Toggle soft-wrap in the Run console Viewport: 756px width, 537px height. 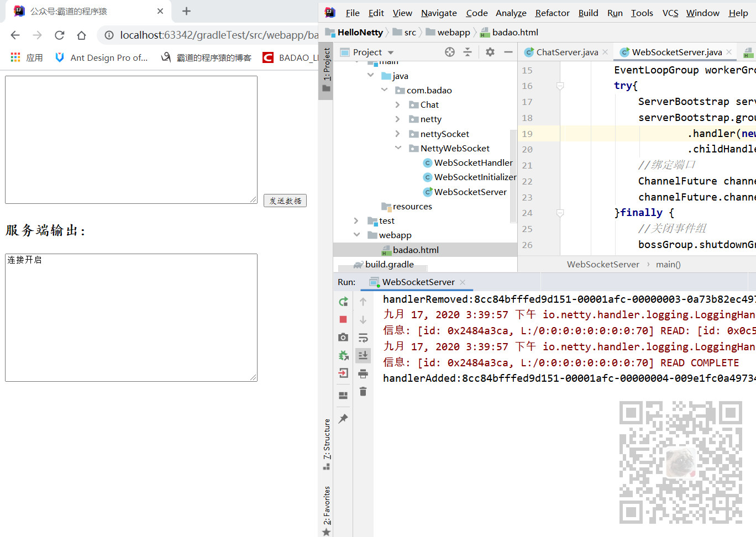tap(363, 338)
